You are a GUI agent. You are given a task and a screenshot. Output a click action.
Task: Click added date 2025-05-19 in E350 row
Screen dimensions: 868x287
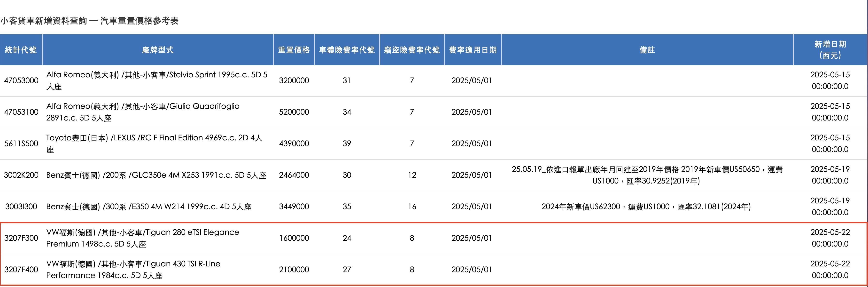click(830, 206)
